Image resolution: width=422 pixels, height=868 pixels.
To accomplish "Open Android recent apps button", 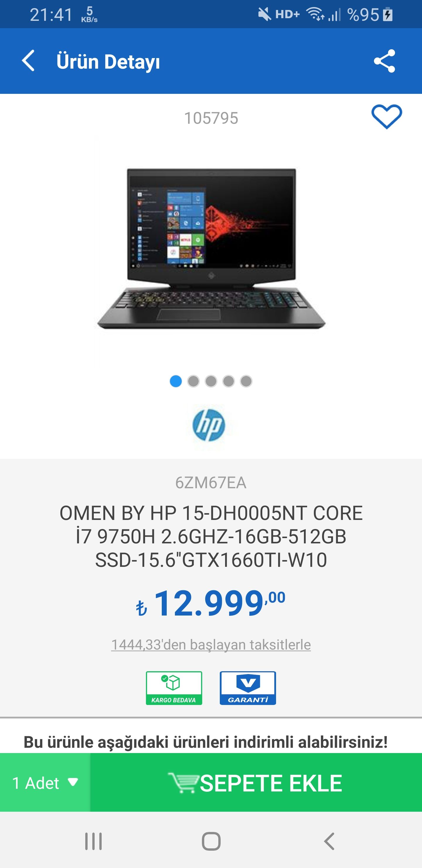I will tap(93, 841).
